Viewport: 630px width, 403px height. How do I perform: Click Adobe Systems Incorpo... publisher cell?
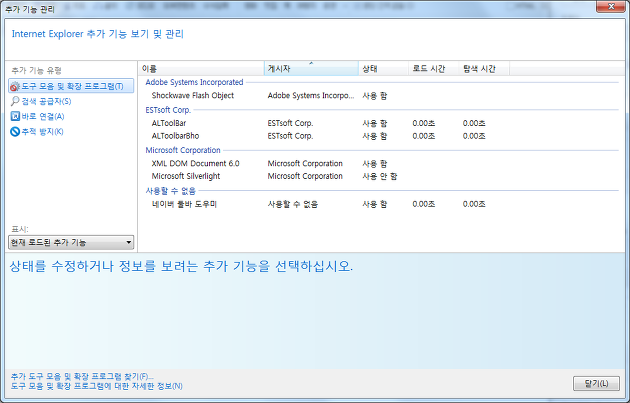(311, 96)
